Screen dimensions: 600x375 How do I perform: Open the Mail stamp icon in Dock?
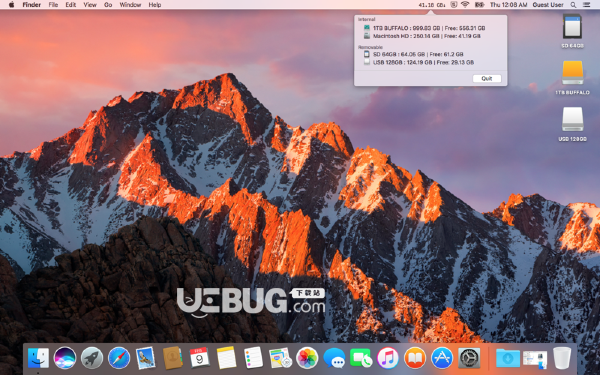[x=145, y=358]
